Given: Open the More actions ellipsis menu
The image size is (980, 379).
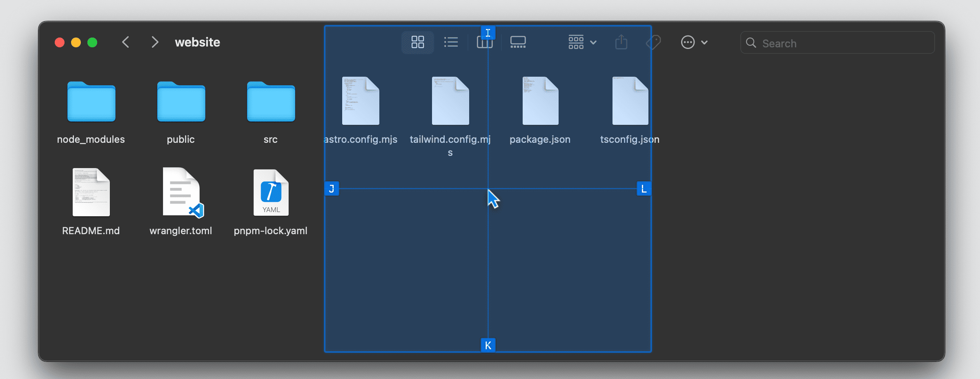Looking at the screenshot, I should [693, 42].
